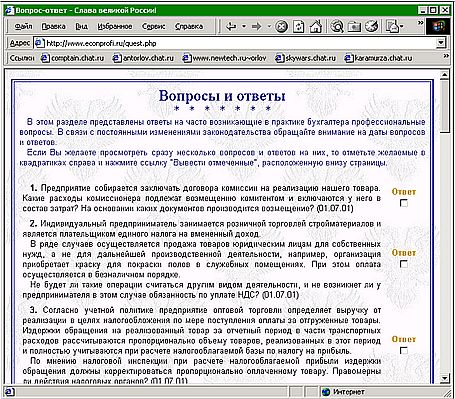The width and height of the screenshot is (455, 399).
Task: Go to the home page via Home icon
Action: 315,26
